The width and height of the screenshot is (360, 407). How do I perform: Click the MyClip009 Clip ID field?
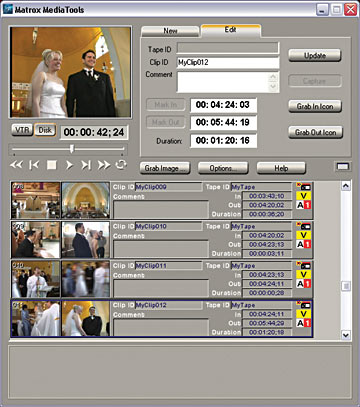click(x=168, y=187)
